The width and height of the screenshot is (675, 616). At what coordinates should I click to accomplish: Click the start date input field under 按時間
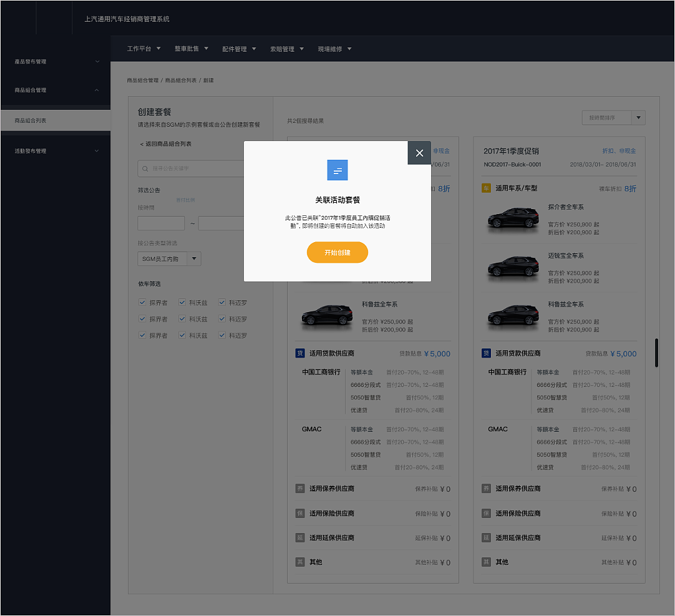(160, 223)
